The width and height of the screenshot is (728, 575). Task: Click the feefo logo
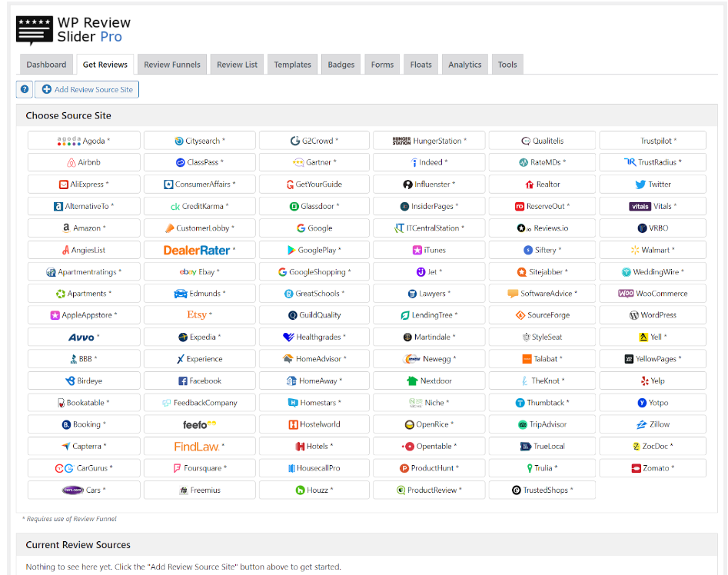click(199, 424)
